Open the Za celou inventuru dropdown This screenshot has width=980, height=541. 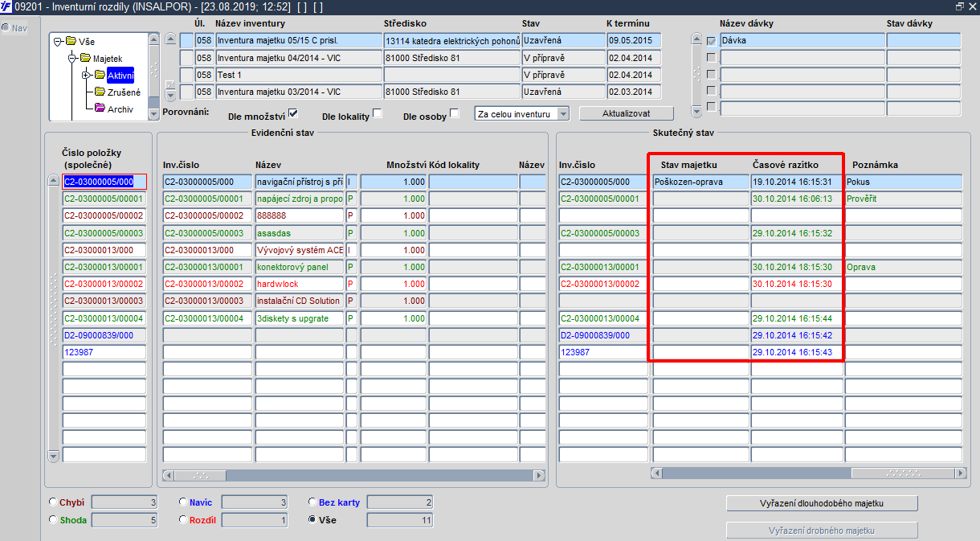521,114
